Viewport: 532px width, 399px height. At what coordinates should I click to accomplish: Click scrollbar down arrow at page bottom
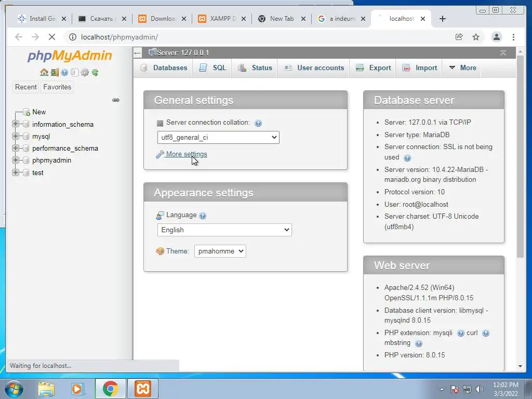pyautogui.click(x=520, y=366)
